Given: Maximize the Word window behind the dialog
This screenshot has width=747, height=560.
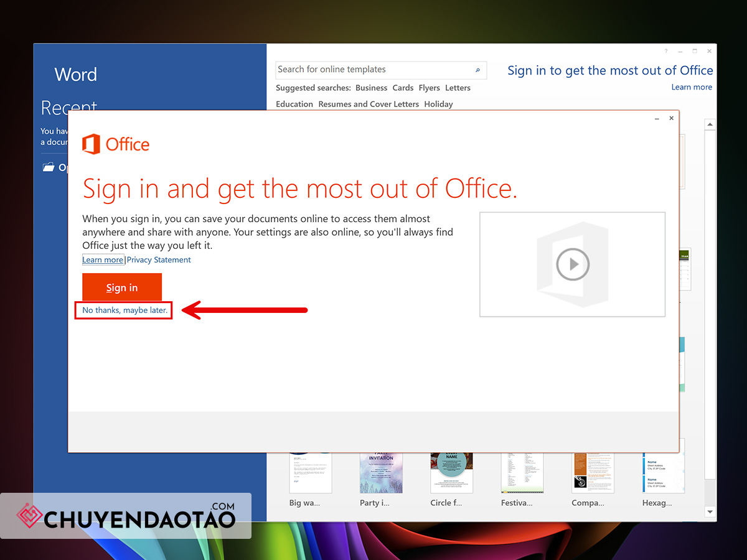Looking at the screenshot, I should pos(695,51).
